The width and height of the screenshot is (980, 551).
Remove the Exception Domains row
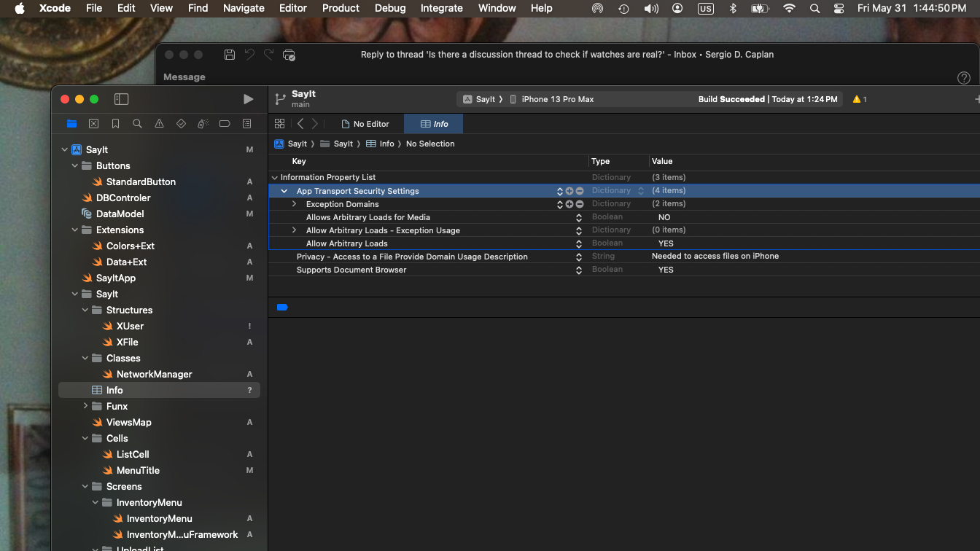tap(580, 204)
